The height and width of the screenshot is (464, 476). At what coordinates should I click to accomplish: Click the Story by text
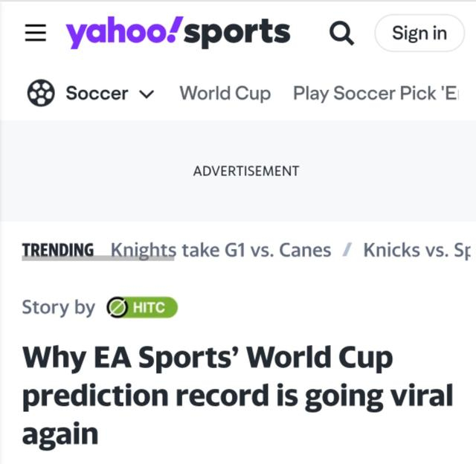click(59, 307)
